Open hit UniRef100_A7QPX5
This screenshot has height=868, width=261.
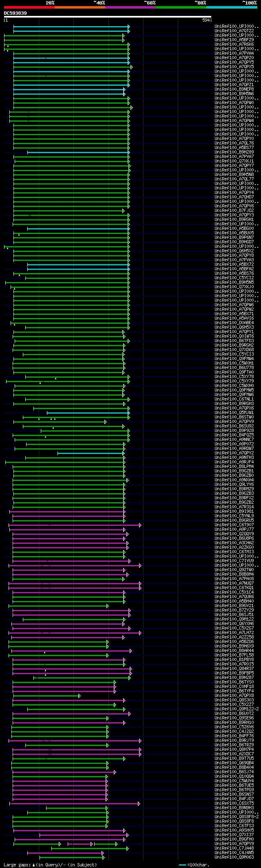pyautogui.click(x=234, y=67)
